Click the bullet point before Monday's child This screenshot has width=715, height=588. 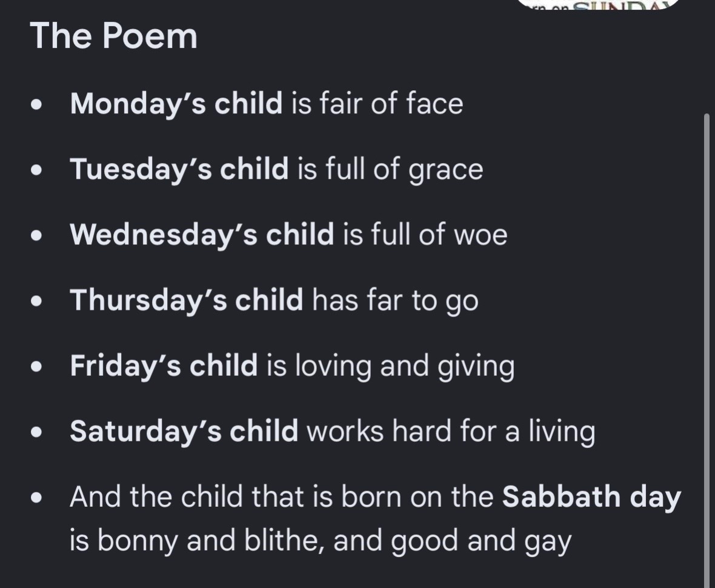coord(36,104)
